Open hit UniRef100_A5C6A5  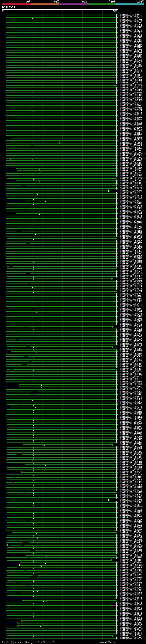[x=131, y=22]
